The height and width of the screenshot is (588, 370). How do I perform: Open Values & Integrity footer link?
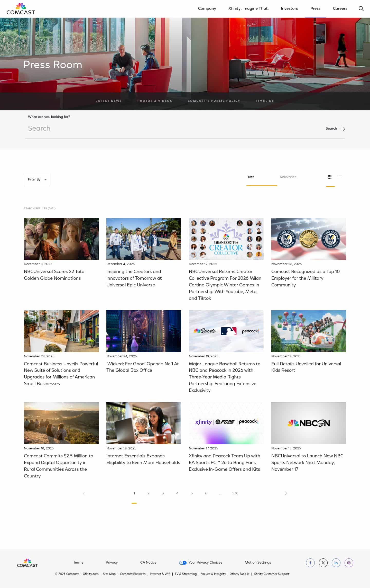(x=213, y=574)
